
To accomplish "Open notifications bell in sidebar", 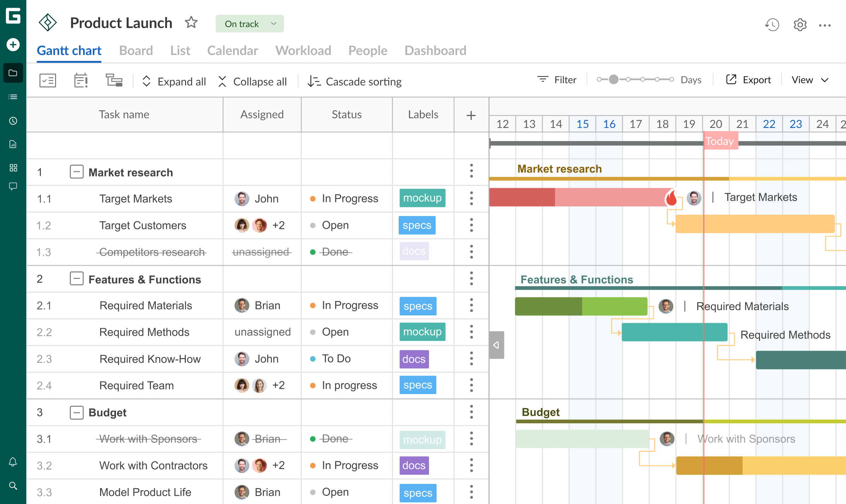I will [13, 462].
